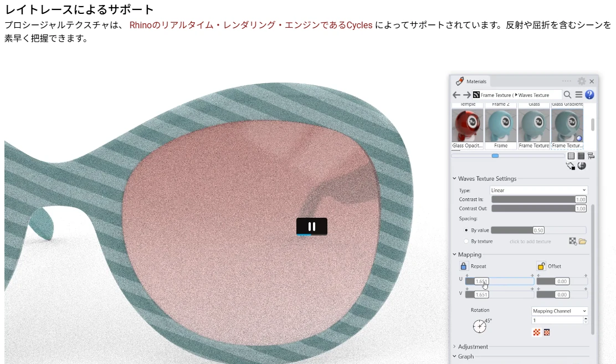Screen dimensions: 616x364
Task: Collapse the Graph section
Action: [454, 357]
